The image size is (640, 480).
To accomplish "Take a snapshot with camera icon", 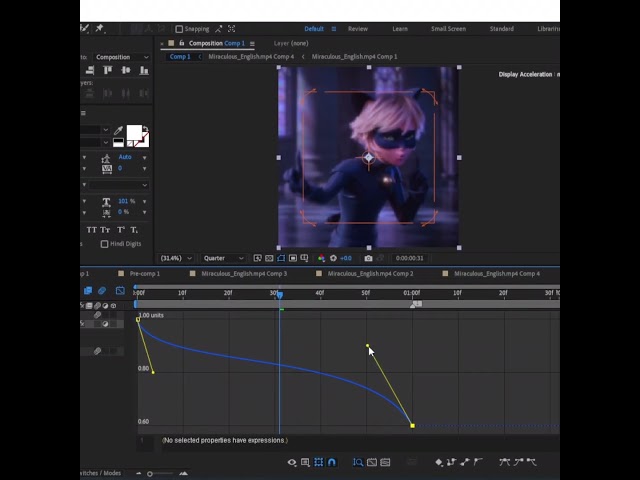I will click(x=368, y=258).
